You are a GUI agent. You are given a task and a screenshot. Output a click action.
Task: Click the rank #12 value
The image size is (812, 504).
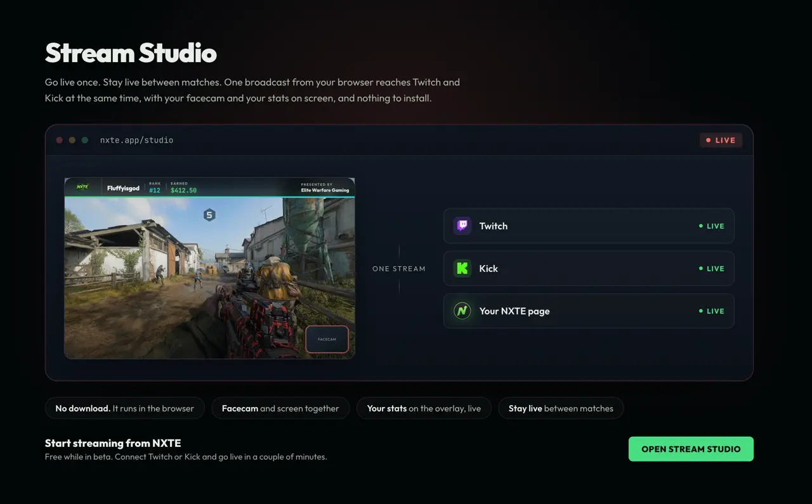[x=155, y=190]
